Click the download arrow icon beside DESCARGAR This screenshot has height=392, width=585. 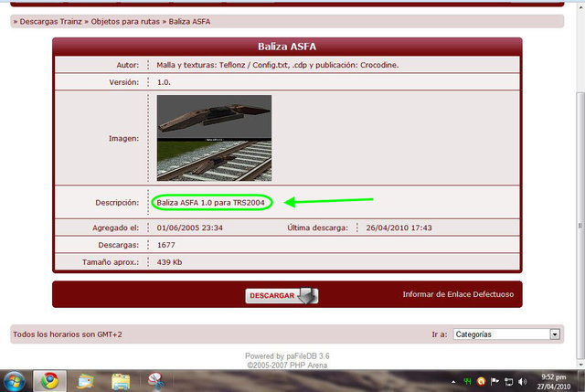[x=308, y=295]
